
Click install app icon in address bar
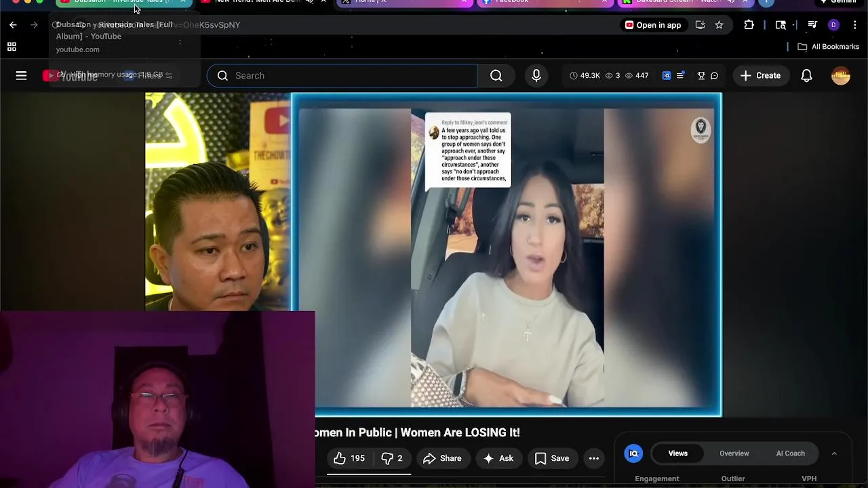pyautogui.click(x=700, y=25)
